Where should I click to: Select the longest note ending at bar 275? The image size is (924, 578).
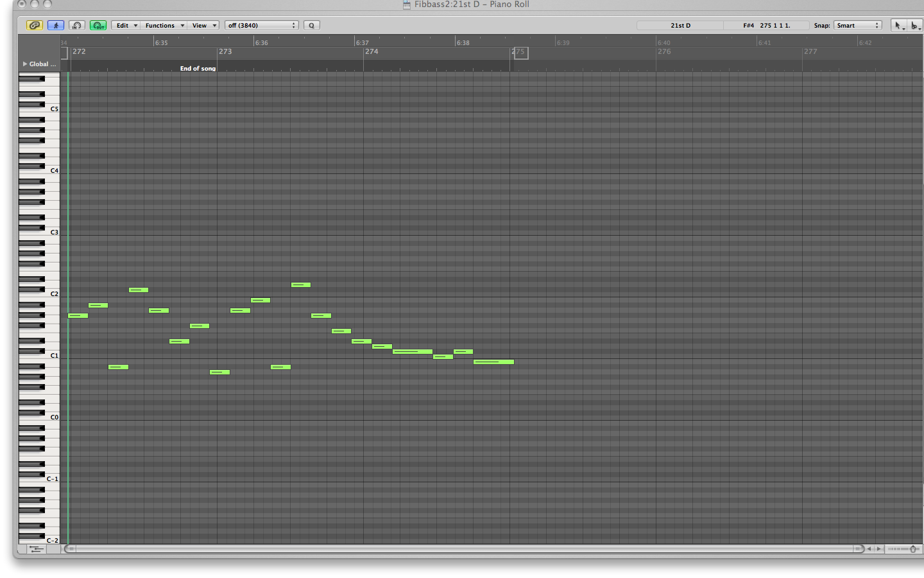pos(493,362)
